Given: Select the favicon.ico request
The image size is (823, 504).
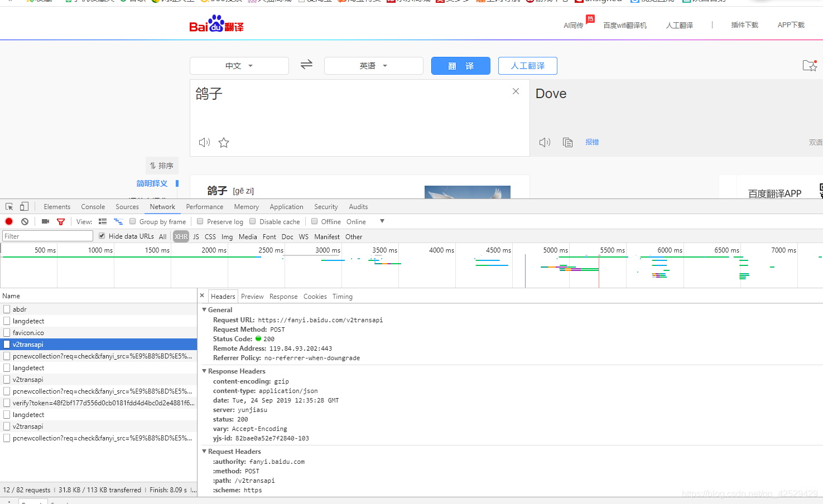Looking at the screenshot, I should pos(98,332).
